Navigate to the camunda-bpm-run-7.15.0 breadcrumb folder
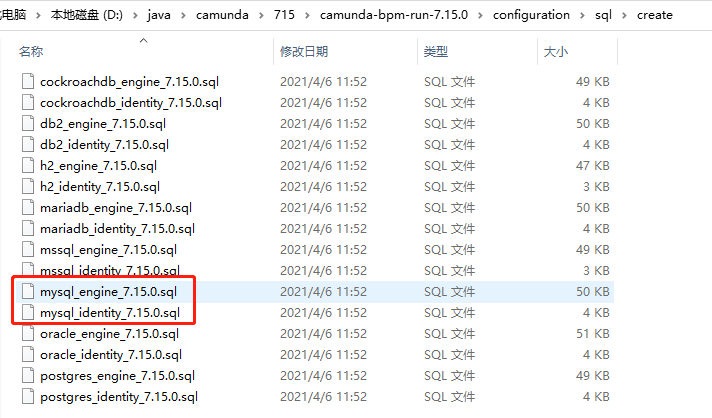The width and height of the screenshot is (712, 418). [394, 15]
